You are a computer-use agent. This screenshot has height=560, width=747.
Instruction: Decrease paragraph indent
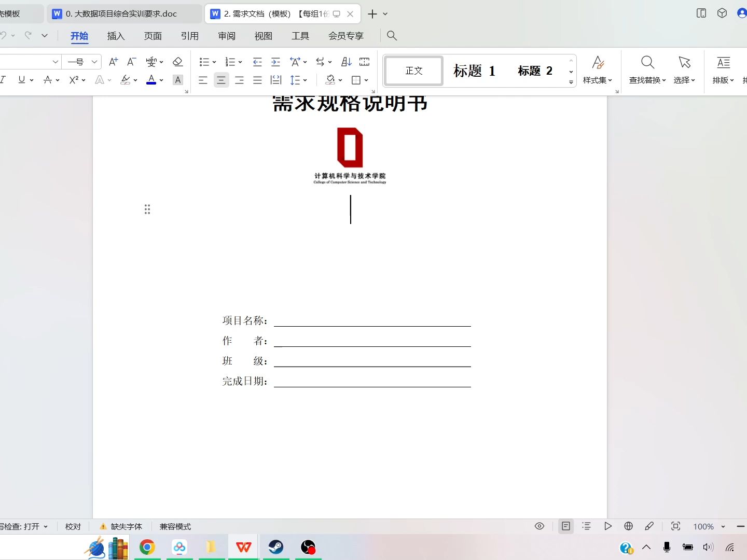click(x=257, y=62)
